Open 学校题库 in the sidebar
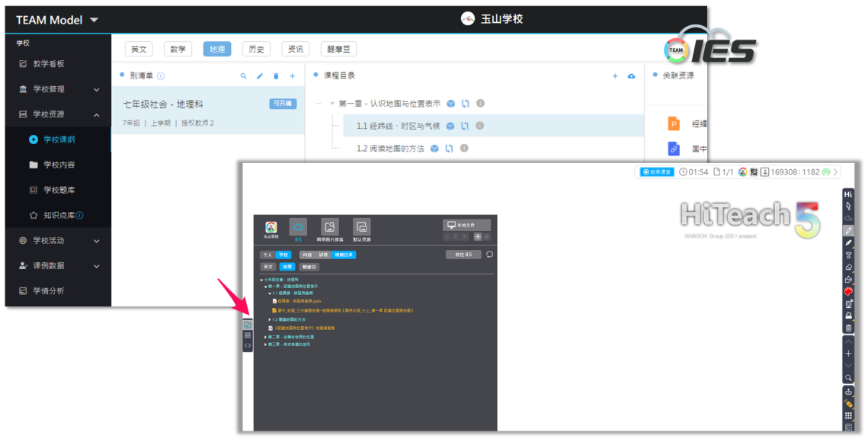868x439 pixels. click(59, 190)
